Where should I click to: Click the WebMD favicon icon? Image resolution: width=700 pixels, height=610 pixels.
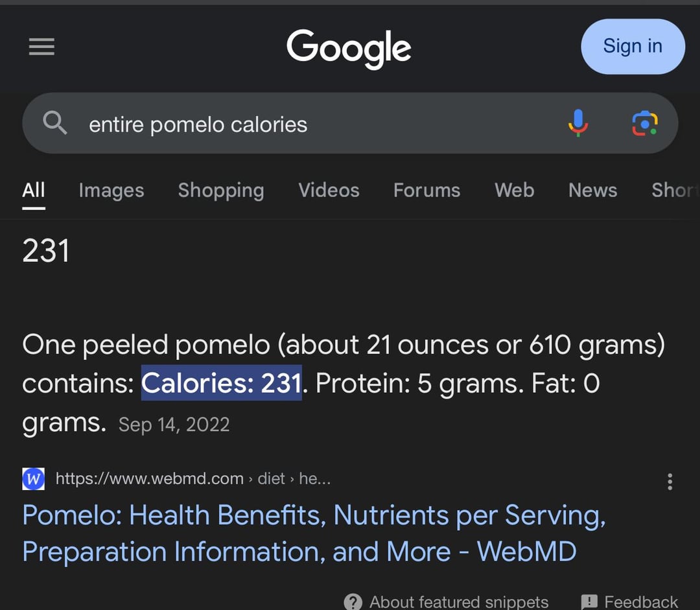[x=34, y=478]
